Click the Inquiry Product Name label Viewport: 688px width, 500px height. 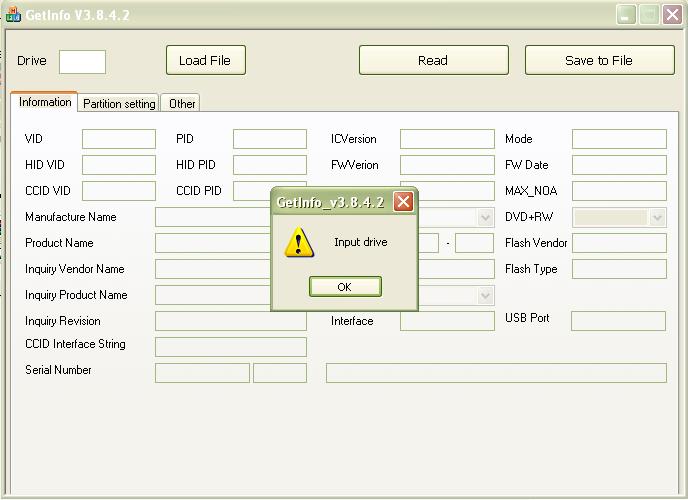(76, 295)
